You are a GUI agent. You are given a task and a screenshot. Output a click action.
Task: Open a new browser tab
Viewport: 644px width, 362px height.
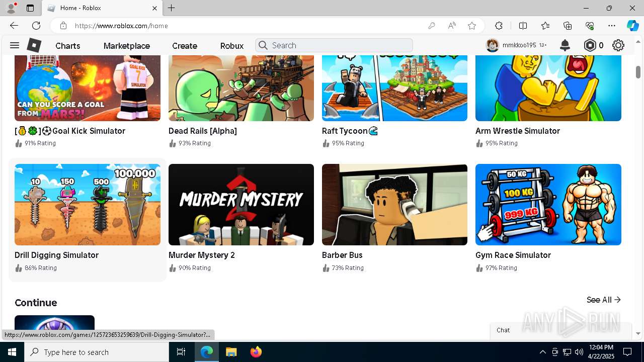click(x=172, y=8)
